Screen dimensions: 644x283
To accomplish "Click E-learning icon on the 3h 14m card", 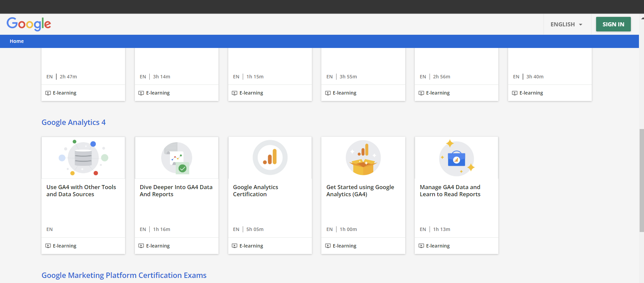I will tap(141, 93).
